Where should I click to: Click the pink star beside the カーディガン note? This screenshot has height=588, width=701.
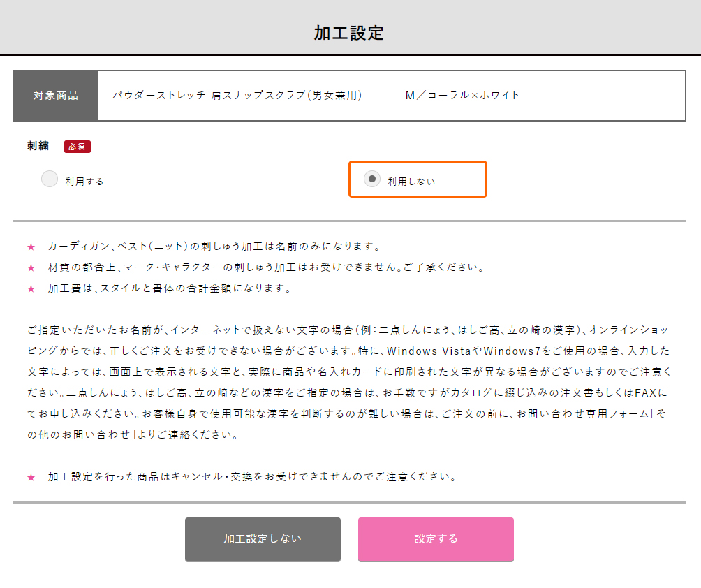pos(31,247)
